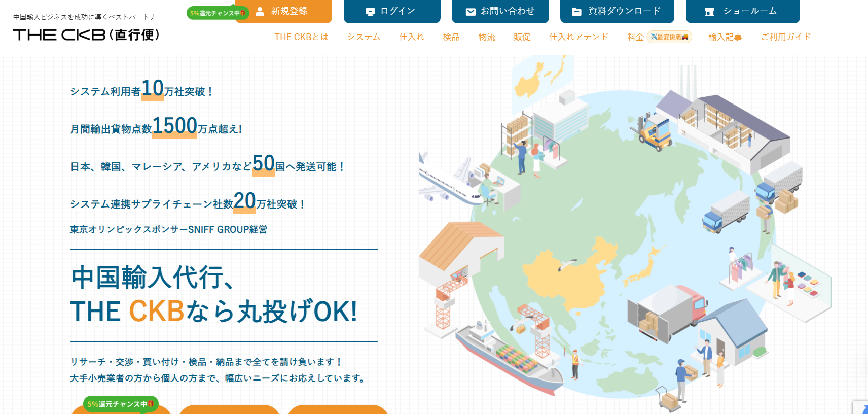Click the text リサーチ・交渉・買い付け・検品・納品まで全てを請け負います！
Image resolution: width=868 pixels, height=414 pixels.
tap(207, 362)
